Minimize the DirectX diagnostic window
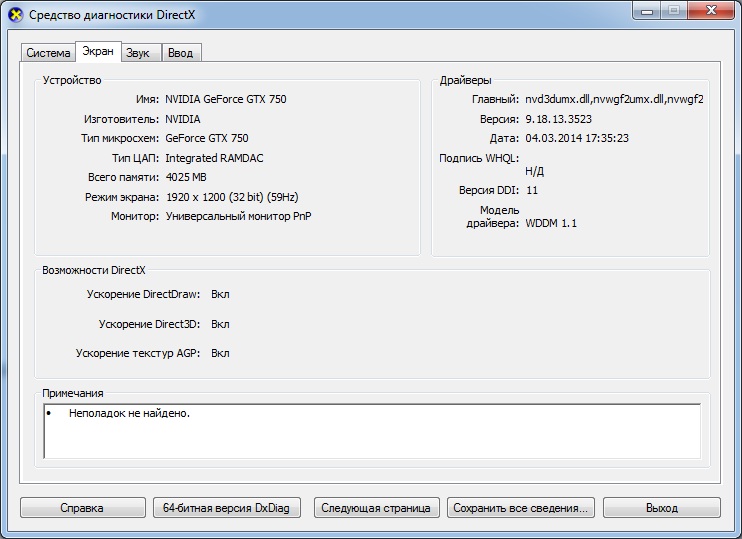This screenshot has height=539, width=742. click(647, 11)
